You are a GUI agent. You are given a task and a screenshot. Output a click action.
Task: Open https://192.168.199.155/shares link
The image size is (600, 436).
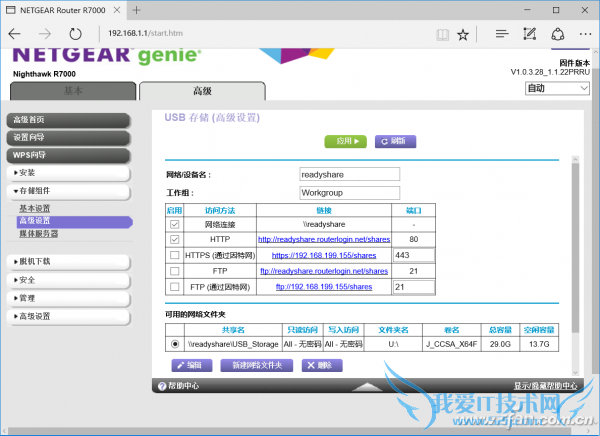(x=324, y=255)
